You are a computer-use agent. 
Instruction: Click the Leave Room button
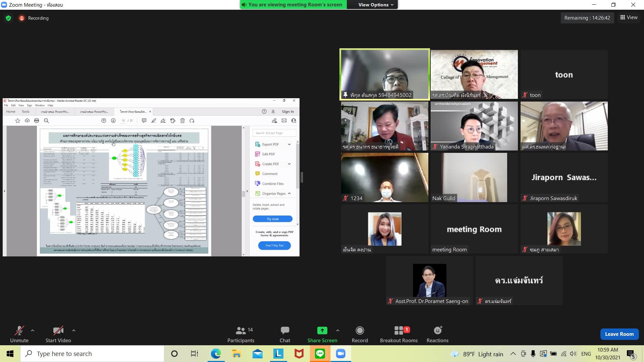pyautogui.click(x=619, y=334)
